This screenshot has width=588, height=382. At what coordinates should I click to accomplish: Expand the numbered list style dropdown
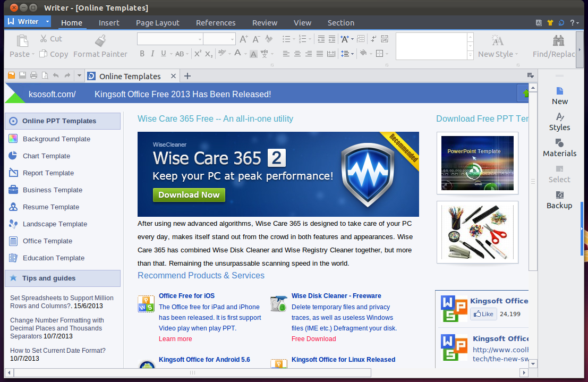pyautogui.click(x=310, y=39)
